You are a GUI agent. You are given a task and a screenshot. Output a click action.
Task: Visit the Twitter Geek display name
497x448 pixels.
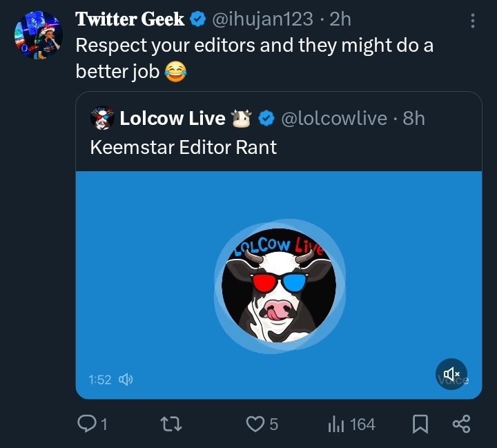130,19
